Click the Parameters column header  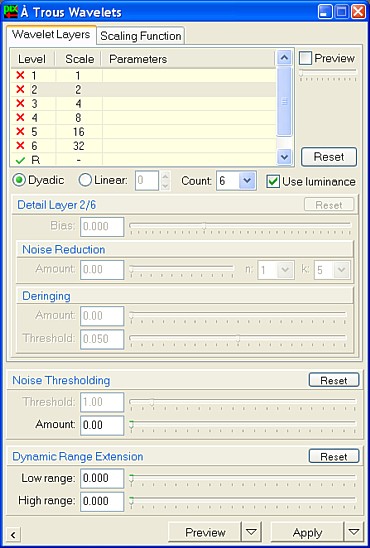(x=189, y=59)
